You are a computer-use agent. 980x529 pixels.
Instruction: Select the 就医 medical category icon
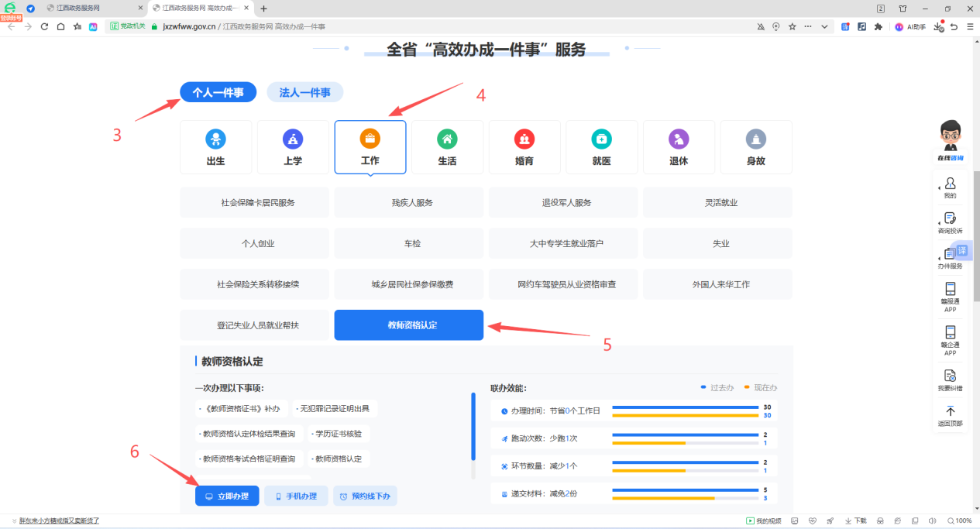(601, 139)
